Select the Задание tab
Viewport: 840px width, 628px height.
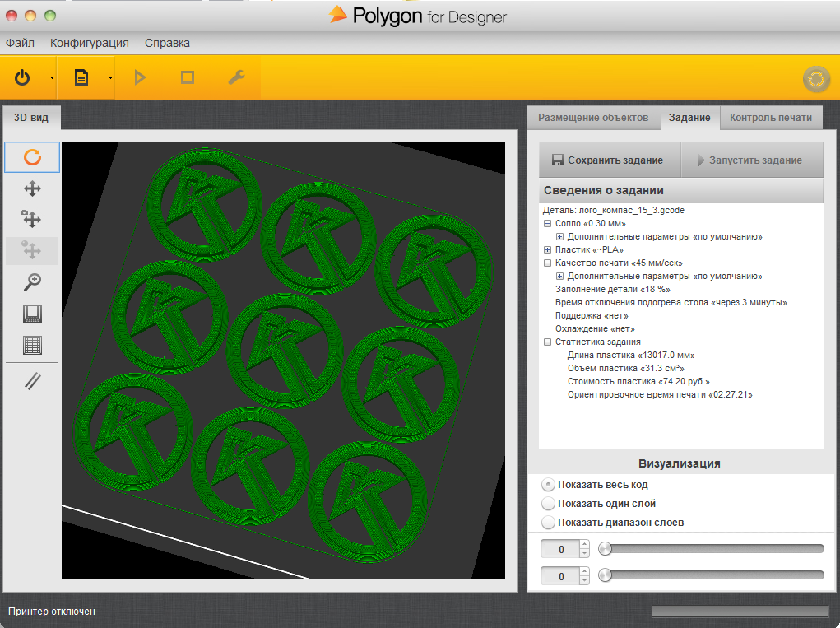tap(689, 118)
